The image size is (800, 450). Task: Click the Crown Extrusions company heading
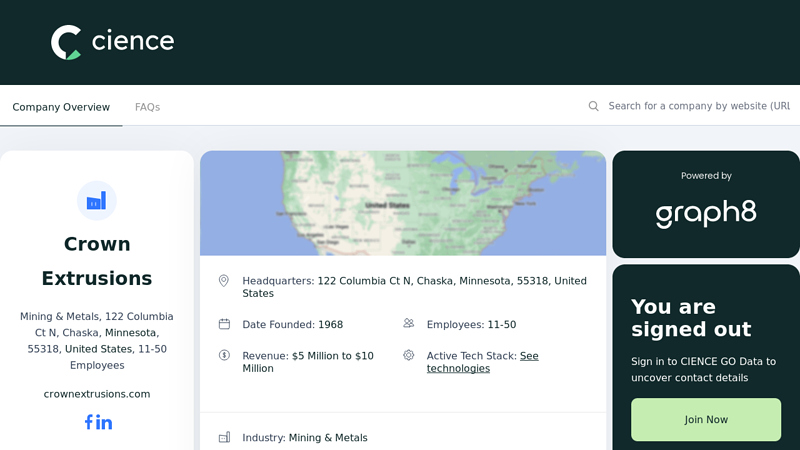97,261
